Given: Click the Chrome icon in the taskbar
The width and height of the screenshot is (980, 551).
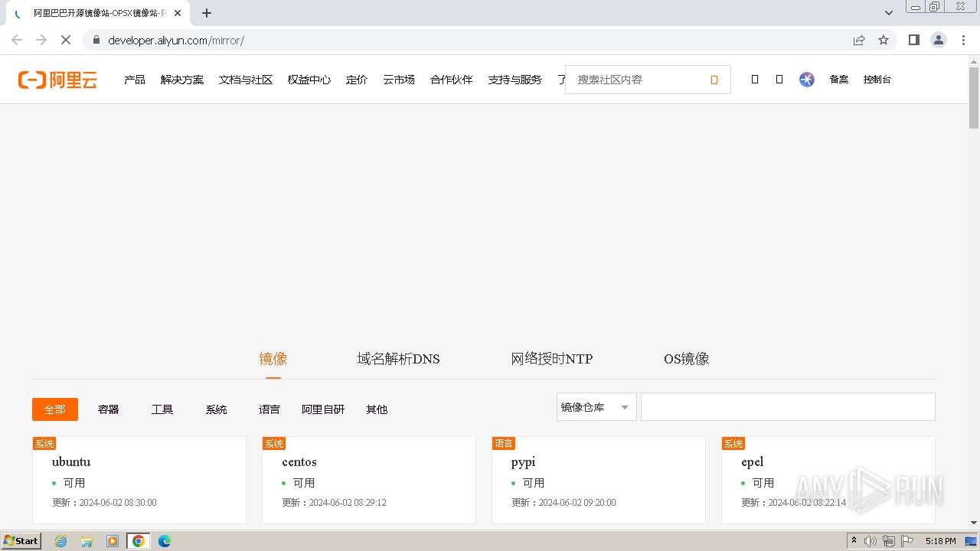Looking at the screenshot, I should [x=139, y=541].
